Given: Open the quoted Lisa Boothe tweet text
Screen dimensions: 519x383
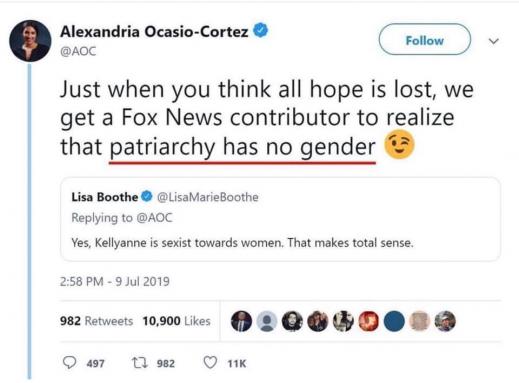Looking at the screenshot, I should coord(242,243).
